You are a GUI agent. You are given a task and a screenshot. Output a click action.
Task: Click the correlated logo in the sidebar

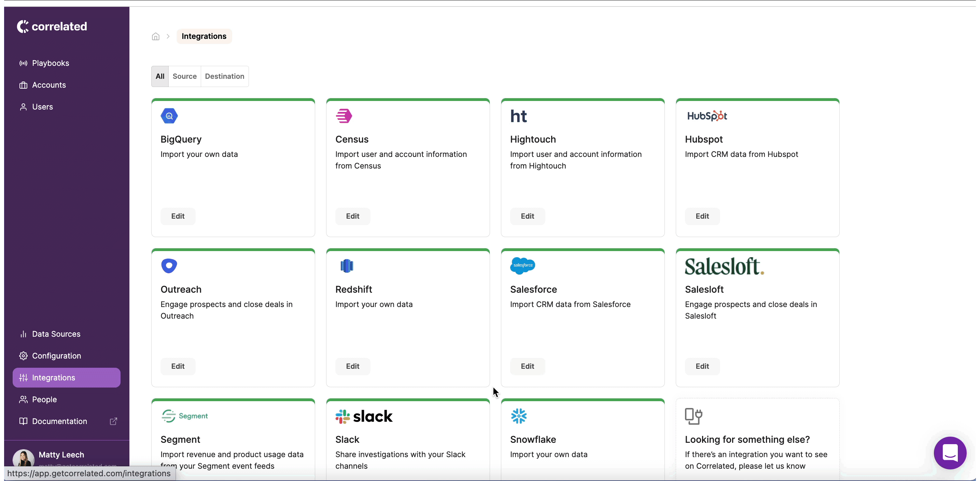click(52, 26)
